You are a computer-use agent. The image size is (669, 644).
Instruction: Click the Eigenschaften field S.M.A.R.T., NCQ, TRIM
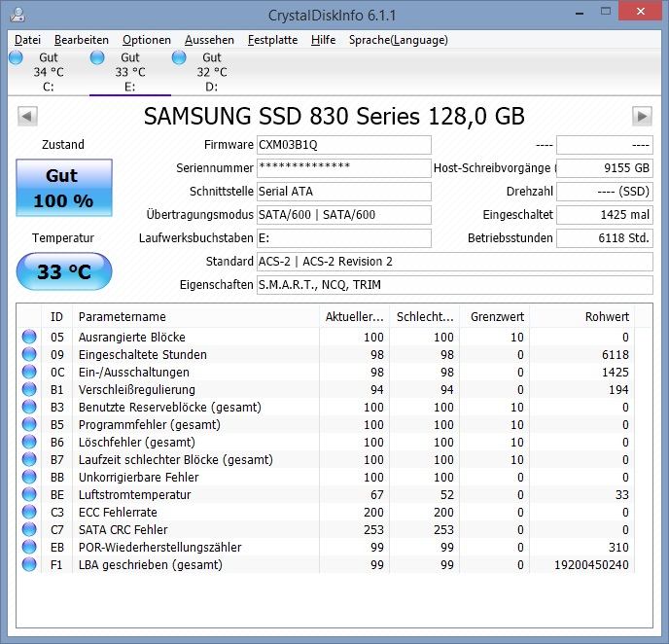455,285
